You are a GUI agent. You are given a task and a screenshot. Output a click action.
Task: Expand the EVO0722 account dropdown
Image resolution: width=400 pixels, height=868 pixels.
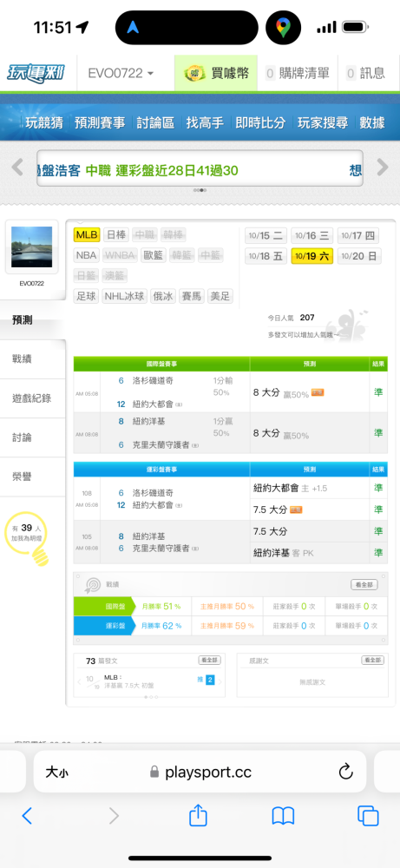pyautogui.click(x=121, y=73)
